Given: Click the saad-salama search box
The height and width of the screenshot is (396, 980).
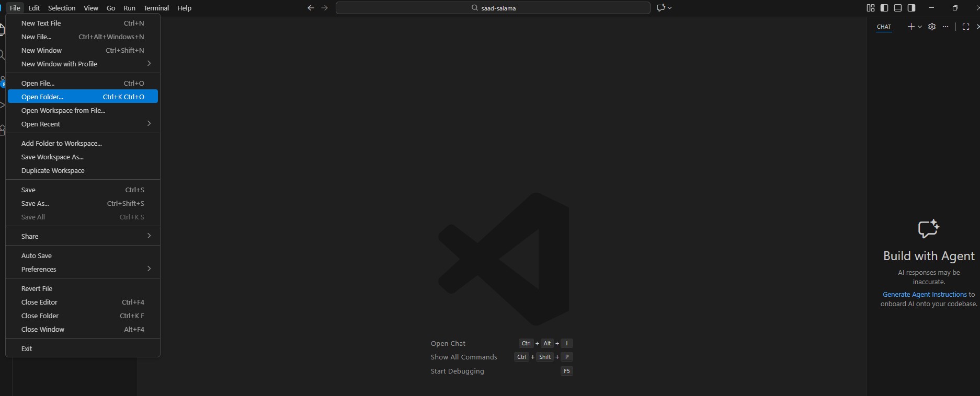Looking at the screenshot, I should pyautogui.click(x=493, y=8).
